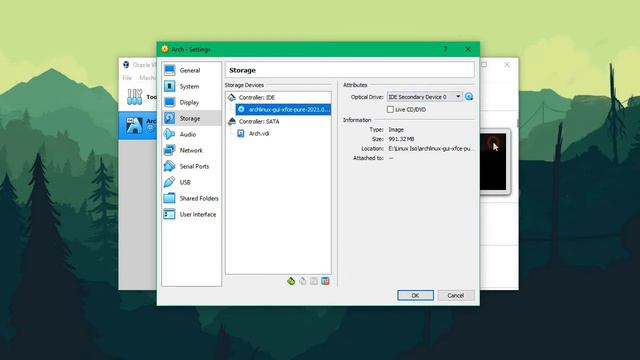This screenshot has height=360, width=640.
Task: Open User Interface settings
Action: point(191,214)
